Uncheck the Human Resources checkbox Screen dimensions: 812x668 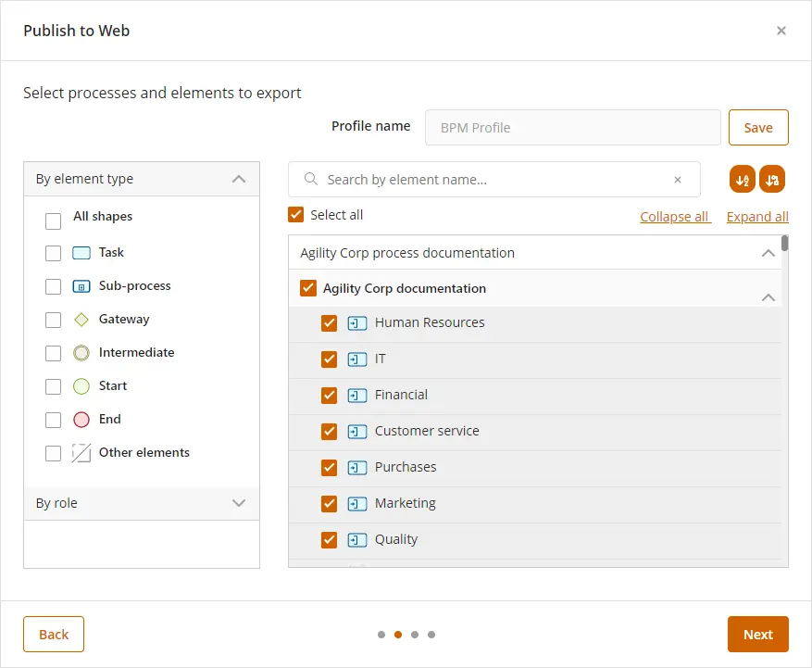click(x=329, y=323)
